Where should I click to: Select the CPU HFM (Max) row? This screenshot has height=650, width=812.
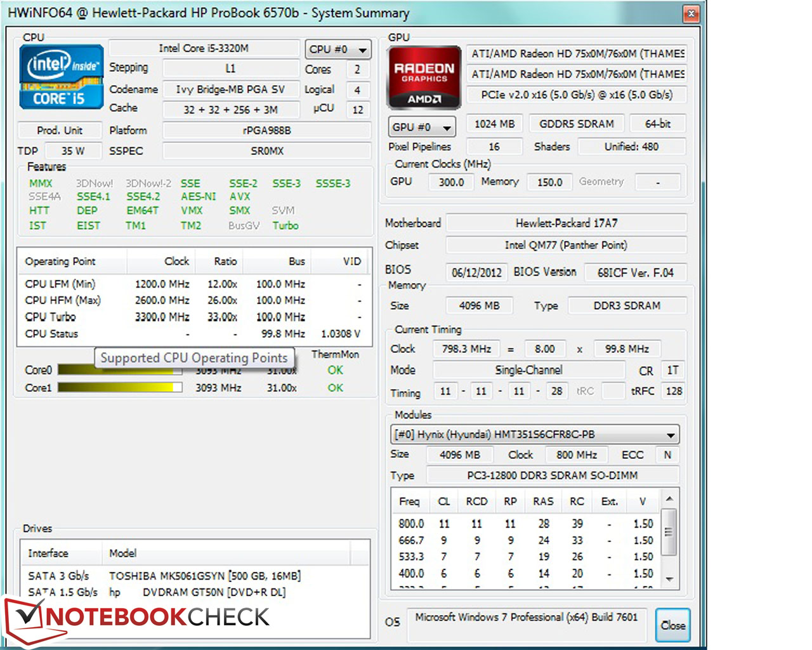(x=194, y=300)
